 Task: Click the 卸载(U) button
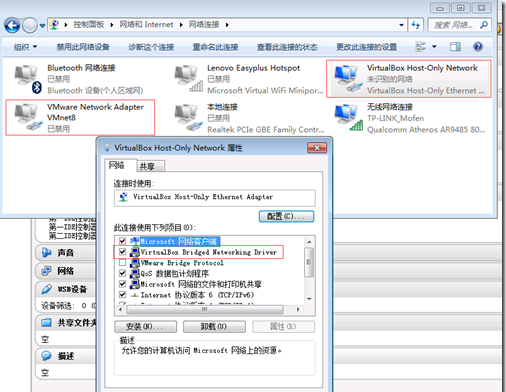tap(214, 327)
